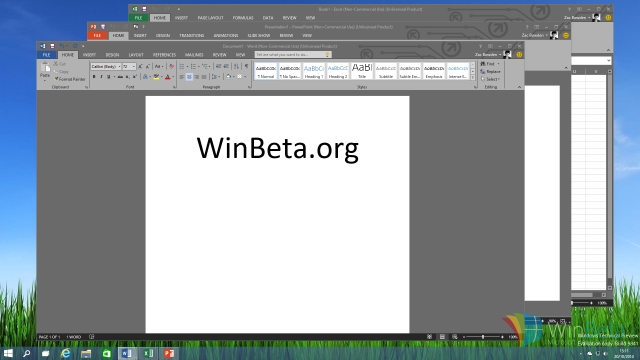Viewport: 640px width, 360px height.
Task: Open the FILE tab in Word
Action: (46, 55)
